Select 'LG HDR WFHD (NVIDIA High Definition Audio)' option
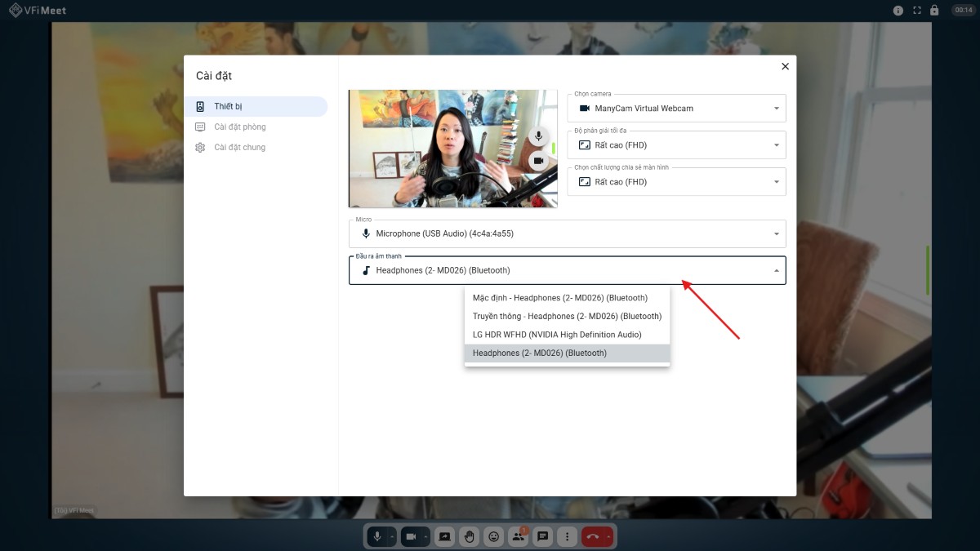This screenshot has width=980, height=551. (x=557, y=335)
